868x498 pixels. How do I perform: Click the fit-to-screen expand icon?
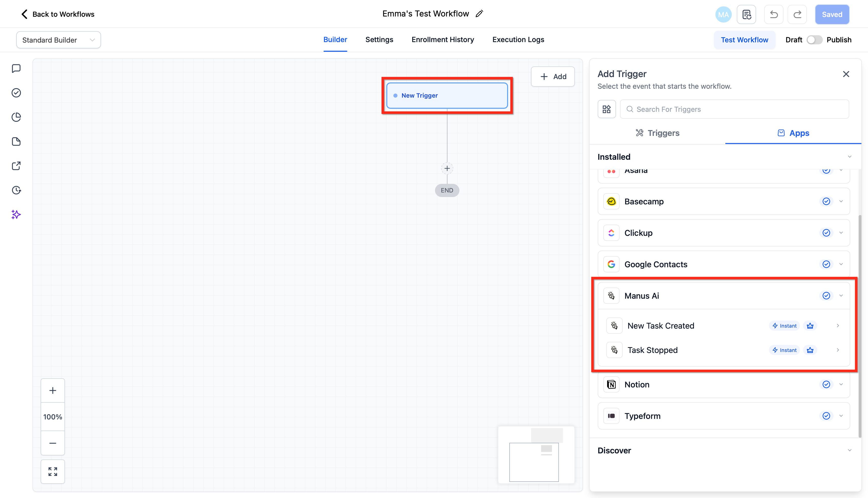(53, 472)
